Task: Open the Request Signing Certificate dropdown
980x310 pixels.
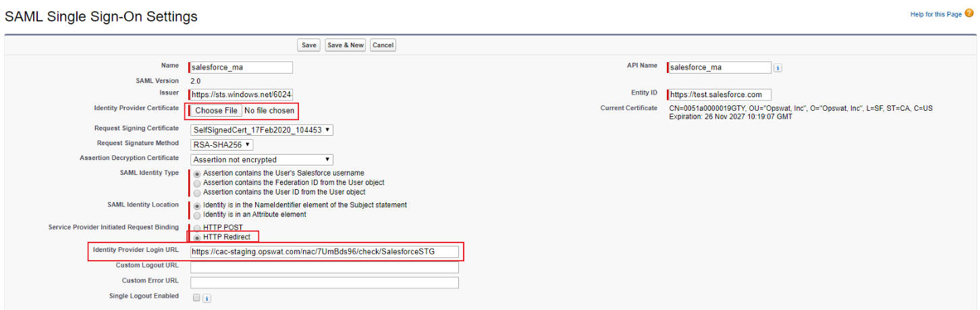Action: coord(262,130)
